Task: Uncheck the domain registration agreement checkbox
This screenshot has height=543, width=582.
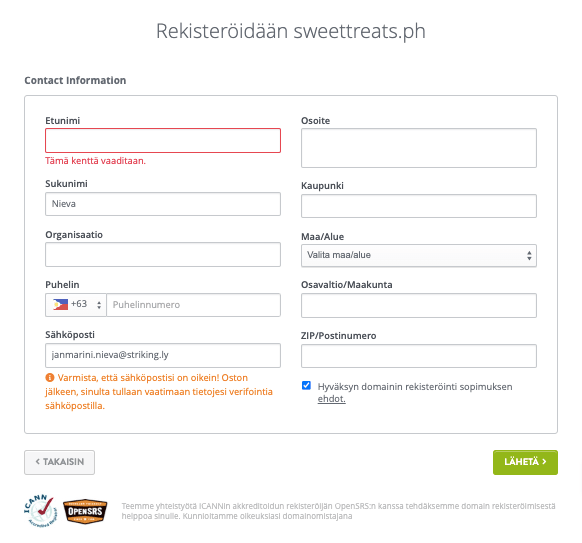Action: (306, 386)
